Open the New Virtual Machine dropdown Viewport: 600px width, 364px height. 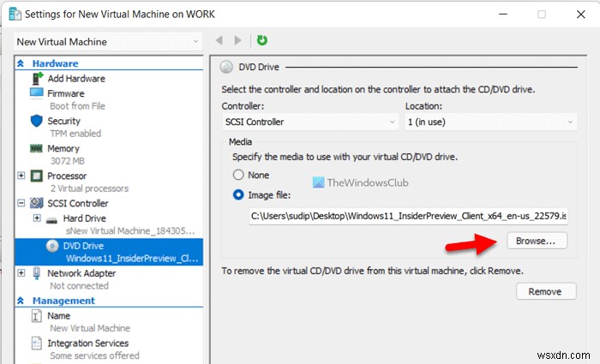point(108,42)
